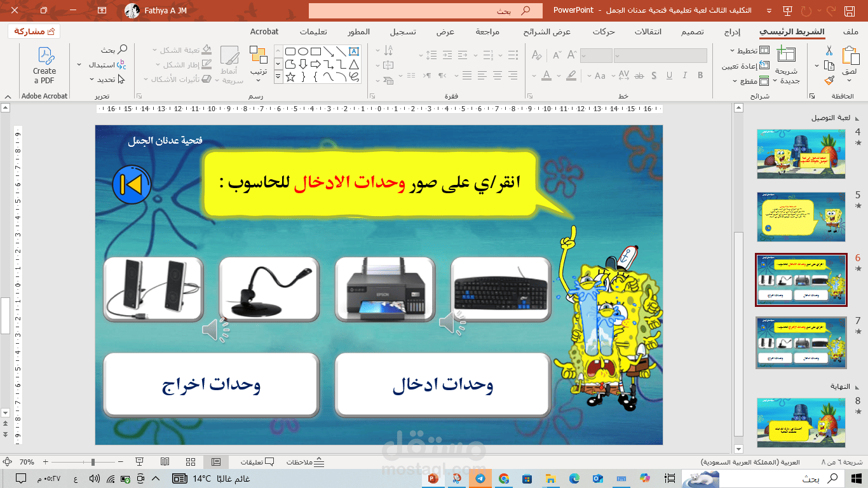Decrease font size with smaller A icon
The width and height of the screenshot is (868, 488).
coord(557,55)
